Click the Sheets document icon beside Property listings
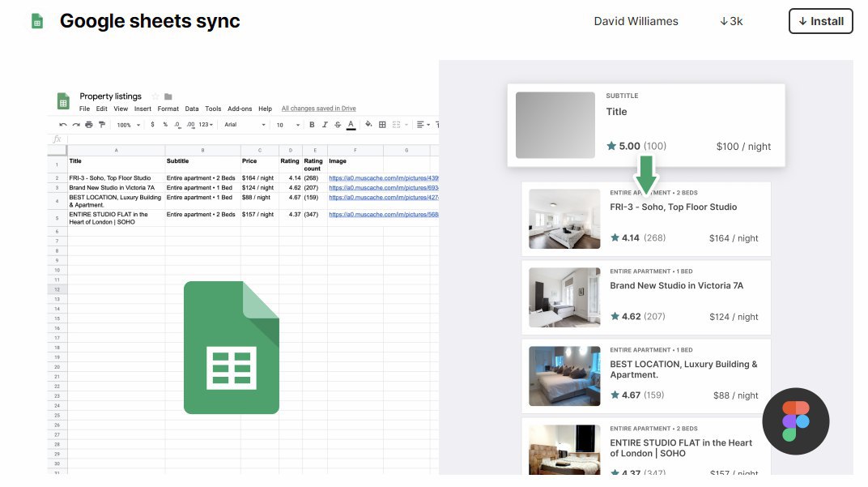The width and height of the screenshot is (868, 487). [x=63, y=101]
